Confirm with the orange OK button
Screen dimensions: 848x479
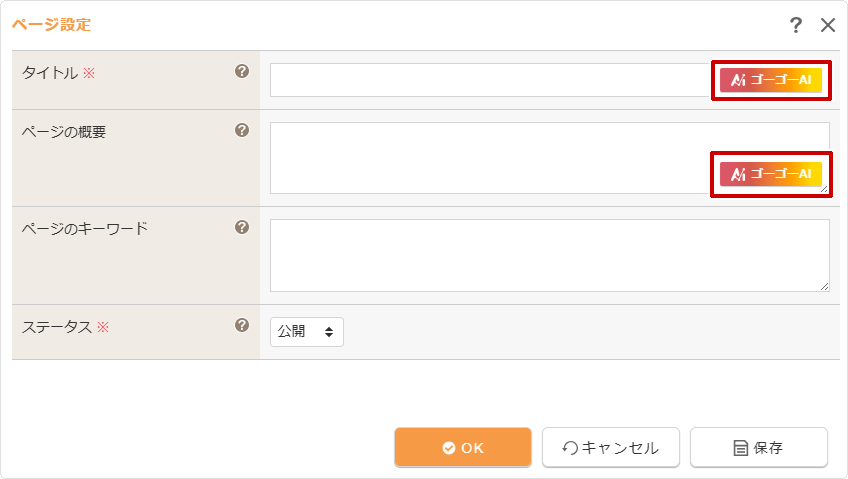(x=463, y=448)
